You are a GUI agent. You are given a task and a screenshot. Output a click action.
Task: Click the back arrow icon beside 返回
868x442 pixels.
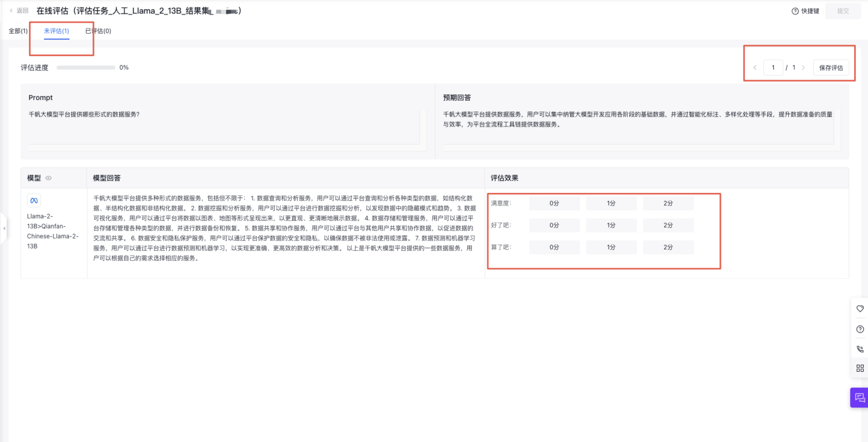[11, 11]
